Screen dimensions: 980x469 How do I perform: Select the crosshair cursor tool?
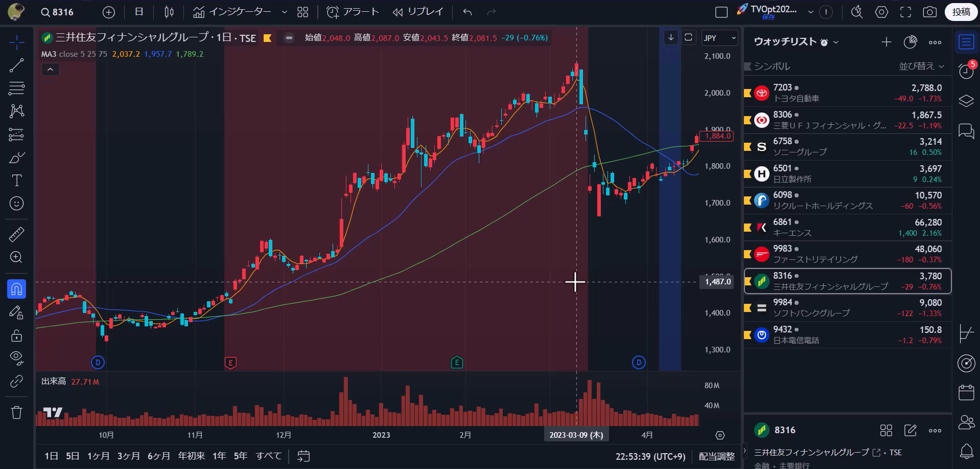[16, 42]
